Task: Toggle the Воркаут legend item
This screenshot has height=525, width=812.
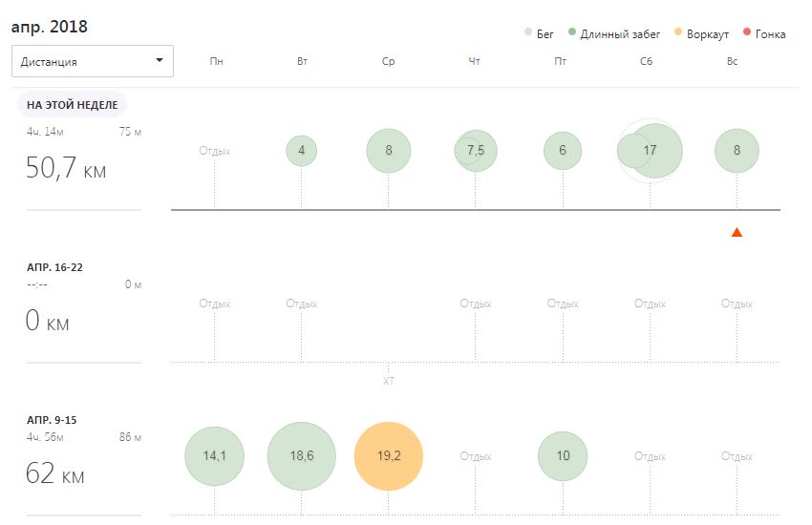Action: tap(702, 33)
